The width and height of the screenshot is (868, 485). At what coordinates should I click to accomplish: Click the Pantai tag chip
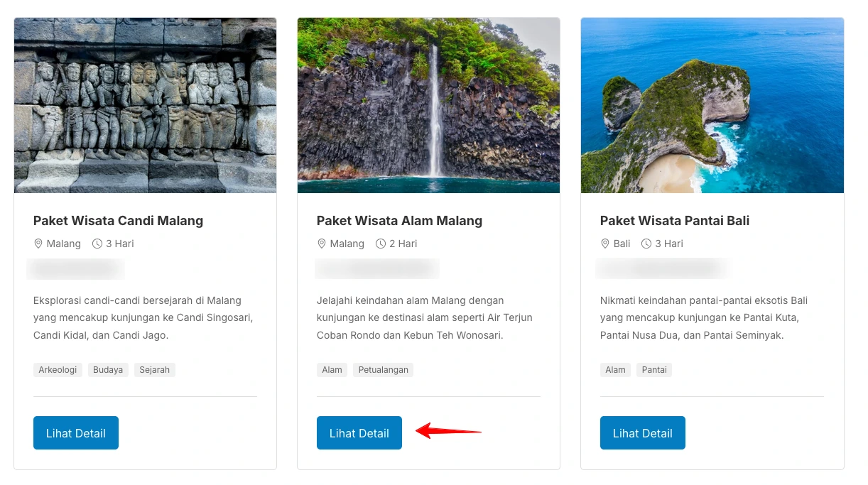(x=653, y=369)
